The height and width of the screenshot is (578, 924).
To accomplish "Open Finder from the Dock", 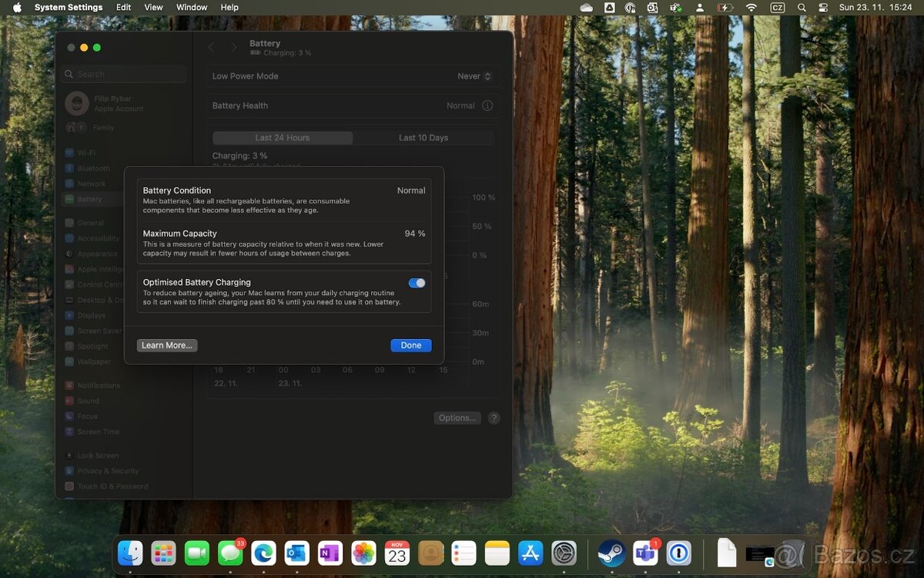I will point(130,553).
